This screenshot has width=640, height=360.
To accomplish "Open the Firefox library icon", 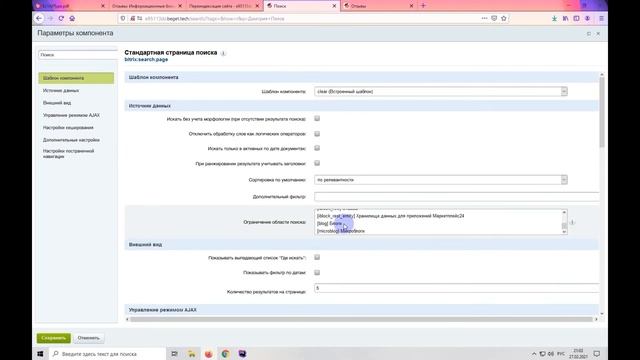I will coord(565,18).
